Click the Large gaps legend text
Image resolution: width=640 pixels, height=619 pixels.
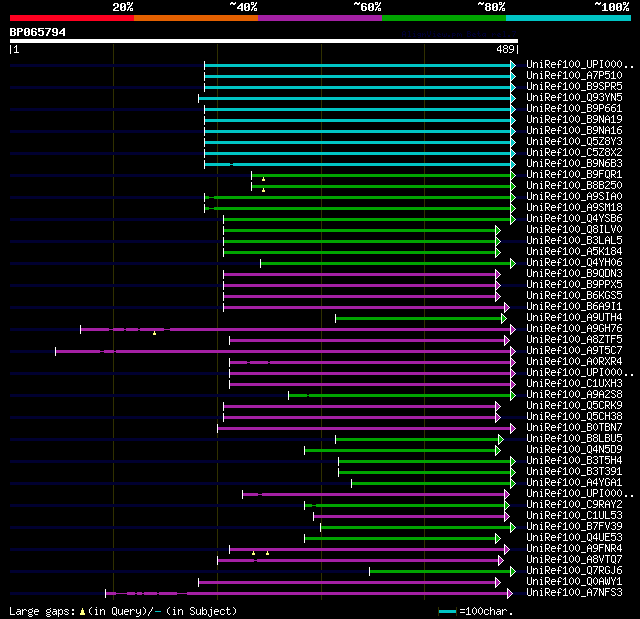(x=123, y=612)
